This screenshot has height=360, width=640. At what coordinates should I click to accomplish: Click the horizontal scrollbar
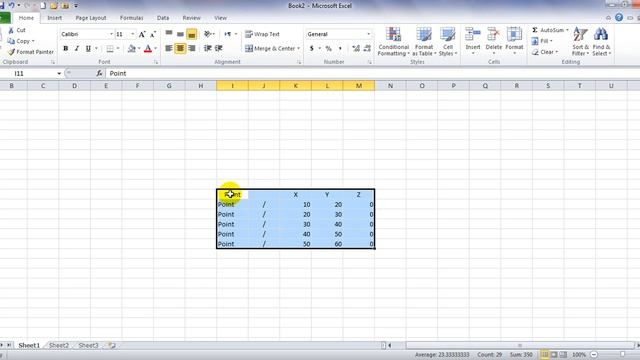(520, 345)
